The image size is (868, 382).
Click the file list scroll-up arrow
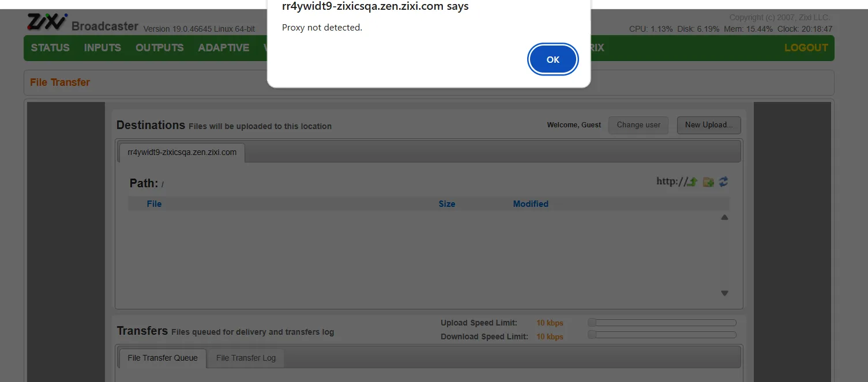(724, 217)
